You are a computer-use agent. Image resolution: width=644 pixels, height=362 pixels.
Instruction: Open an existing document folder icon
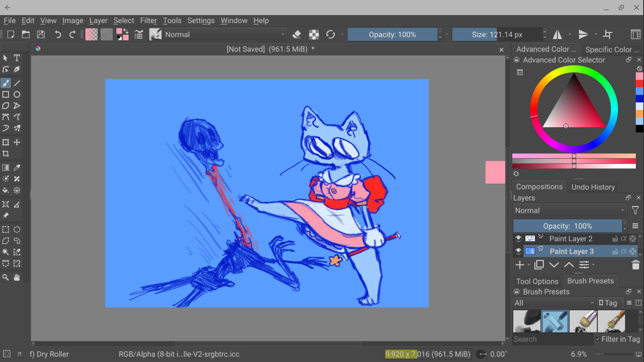click(26, 35)
